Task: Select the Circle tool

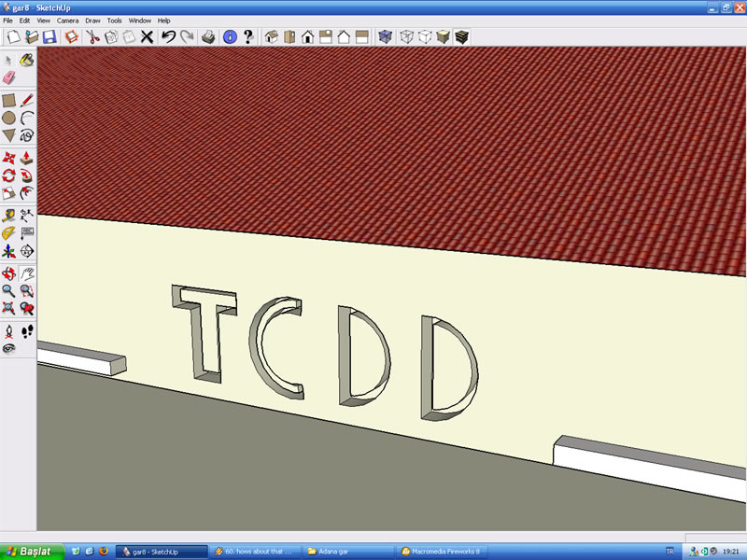Action: point(8,118)
